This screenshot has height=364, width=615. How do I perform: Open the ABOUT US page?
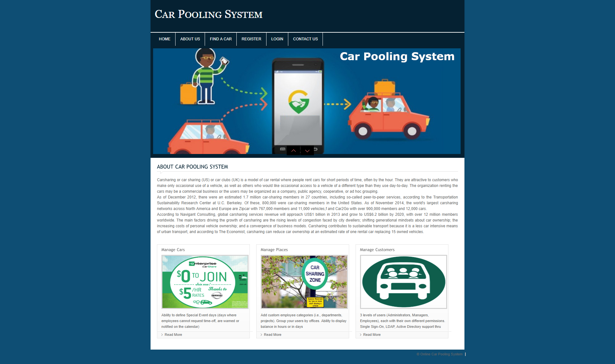(190, 39)
